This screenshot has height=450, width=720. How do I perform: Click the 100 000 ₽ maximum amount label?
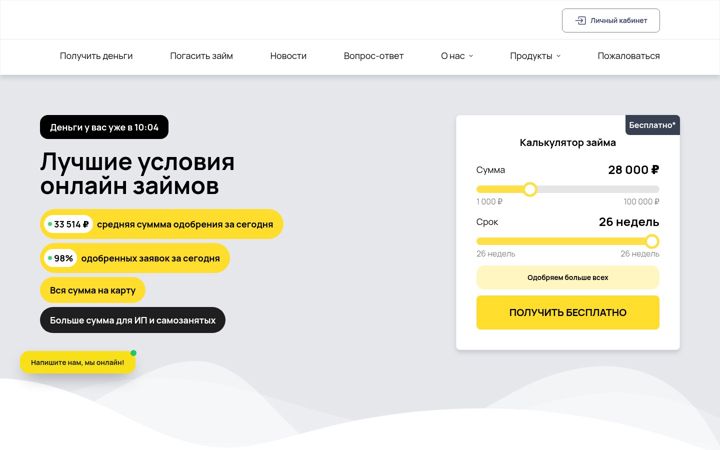click(641, 202)
